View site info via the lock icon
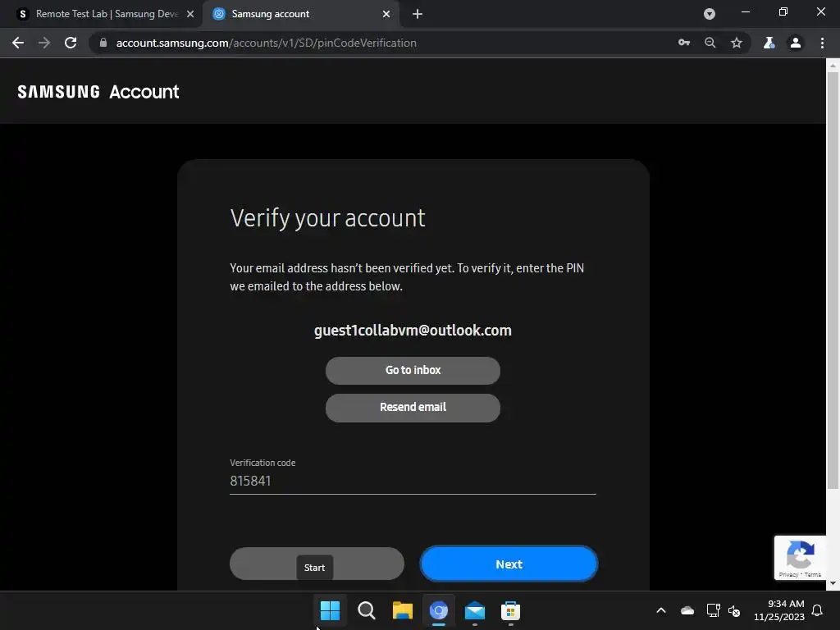The image size is (840, 630). coord(103,43)
